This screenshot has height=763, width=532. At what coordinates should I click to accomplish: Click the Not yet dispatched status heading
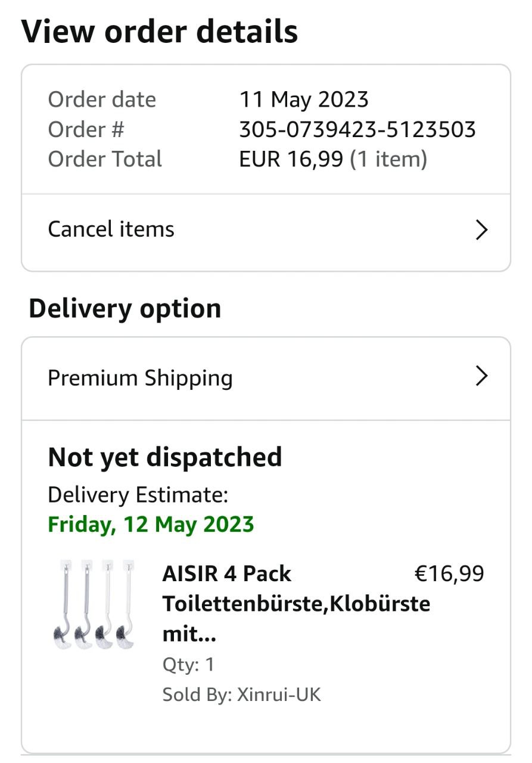pos(164,457)
